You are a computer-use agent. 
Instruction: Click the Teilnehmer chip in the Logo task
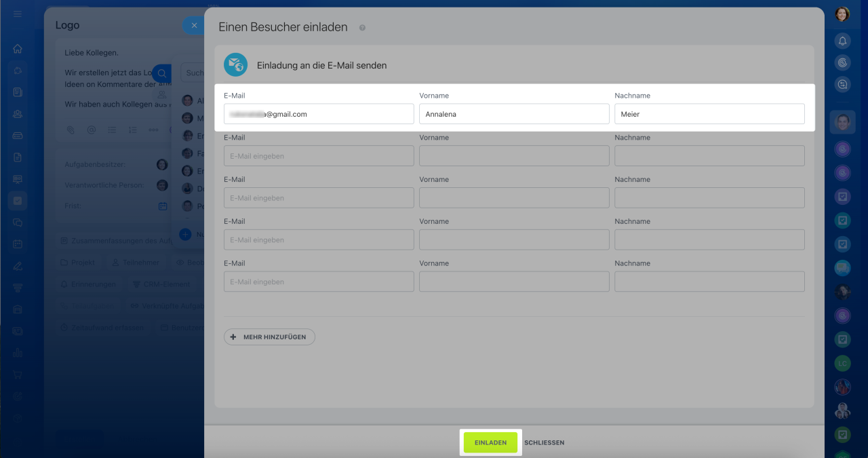point(136,263)
